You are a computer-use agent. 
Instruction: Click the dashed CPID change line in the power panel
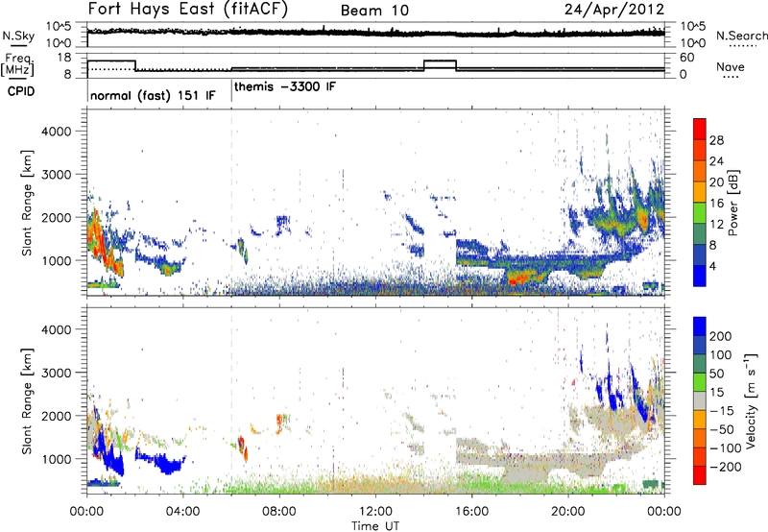[231, 202]
